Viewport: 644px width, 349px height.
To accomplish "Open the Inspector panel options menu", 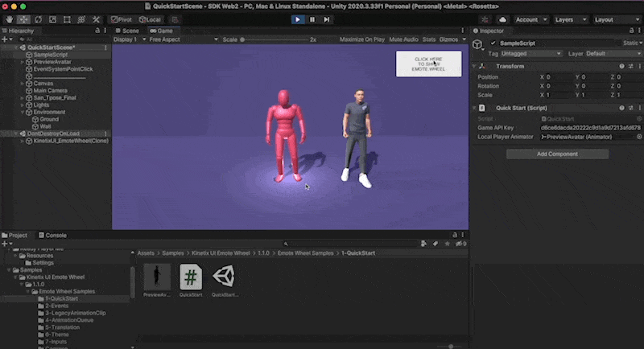I will point(639,31).
